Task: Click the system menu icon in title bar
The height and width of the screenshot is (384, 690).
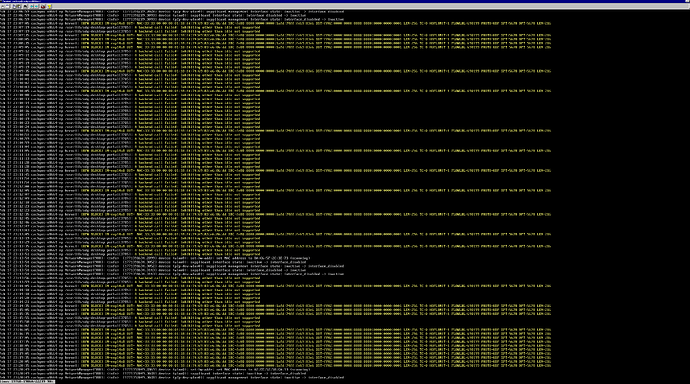Action: (1, 1)
